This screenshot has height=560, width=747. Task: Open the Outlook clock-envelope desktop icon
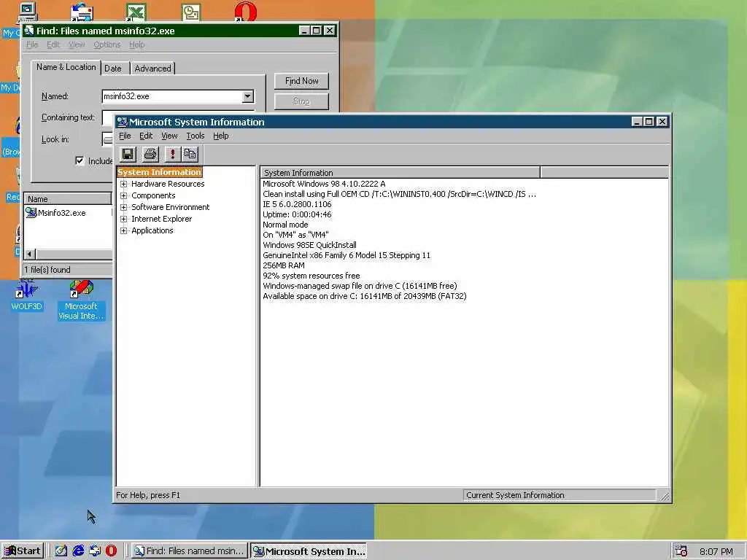click(191, 12)
